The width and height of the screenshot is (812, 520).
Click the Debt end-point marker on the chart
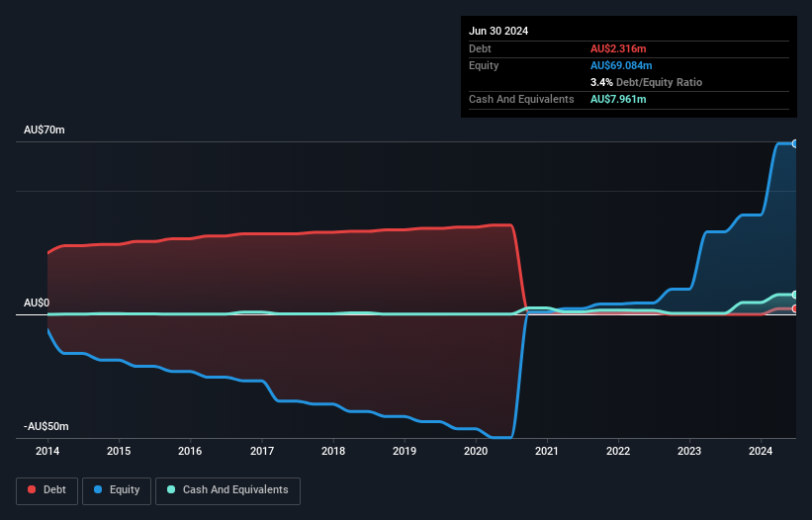point(794,308)
